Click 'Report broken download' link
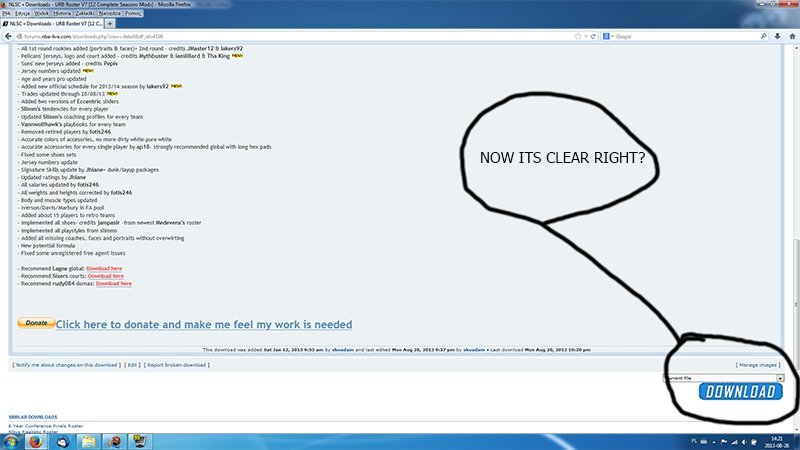The image size is (800, 450). click(x=177, y=365)
